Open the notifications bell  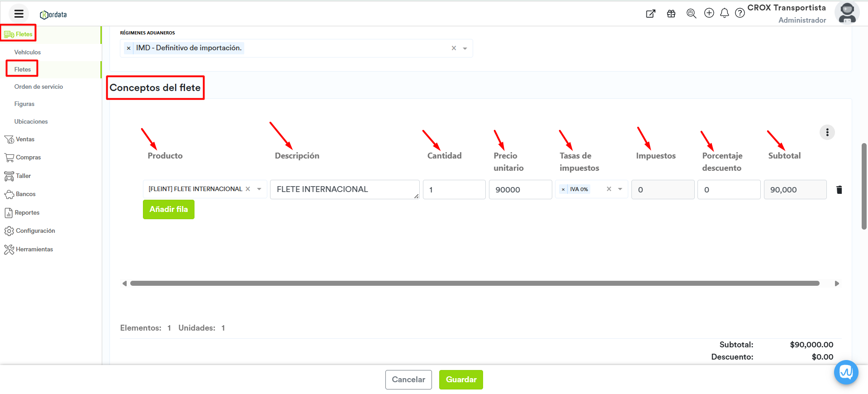tap(725, 13)
